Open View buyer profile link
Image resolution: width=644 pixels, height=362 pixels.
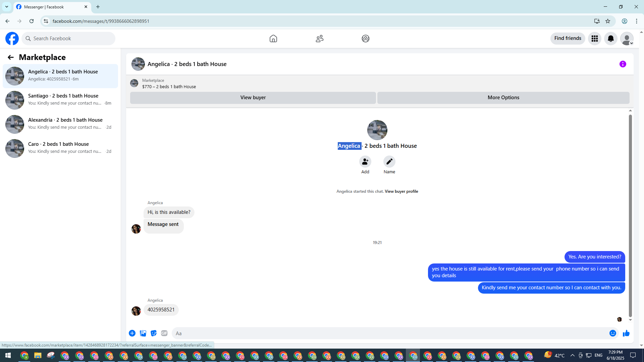[401, 191]
